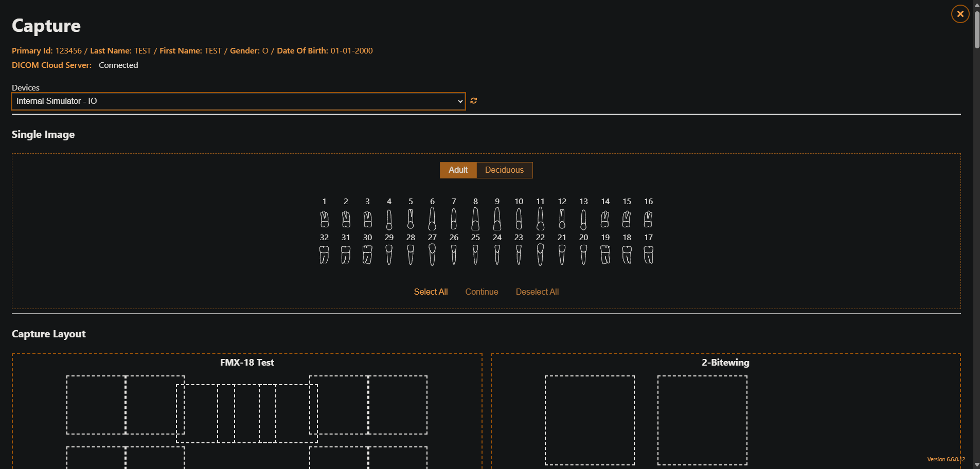Select lower tooth number 27 icon
The width and height of the screenshot is (980, 469).
pos(432,255)
